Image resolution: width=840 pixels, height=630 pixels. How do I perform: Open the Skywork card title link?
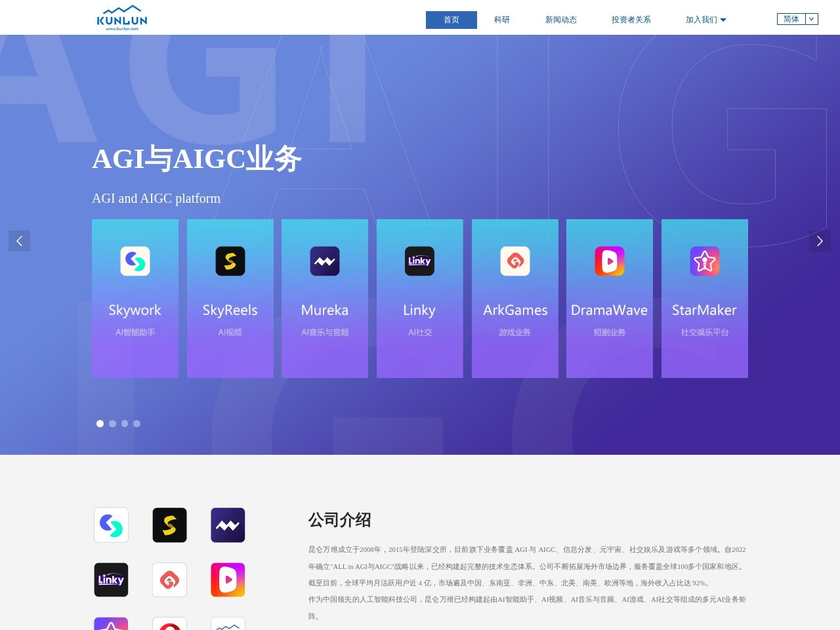click(135, 310)
